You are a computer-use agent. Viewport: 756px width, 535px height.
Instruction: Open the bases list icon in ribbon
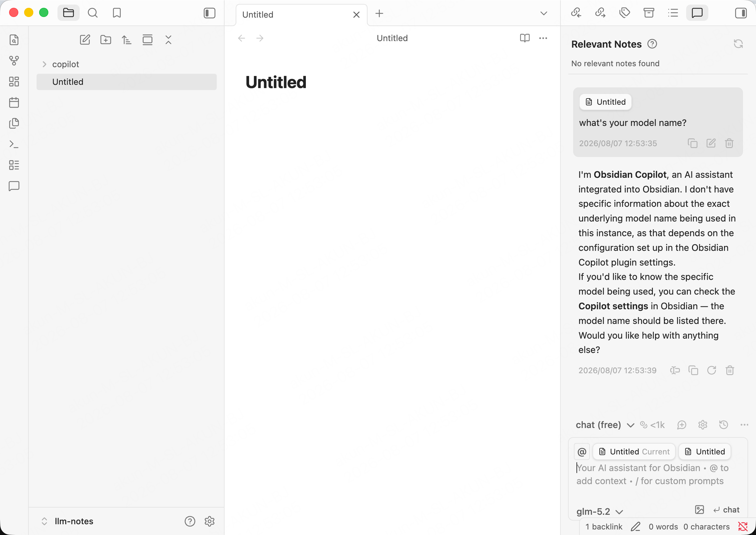click(14, 165)
